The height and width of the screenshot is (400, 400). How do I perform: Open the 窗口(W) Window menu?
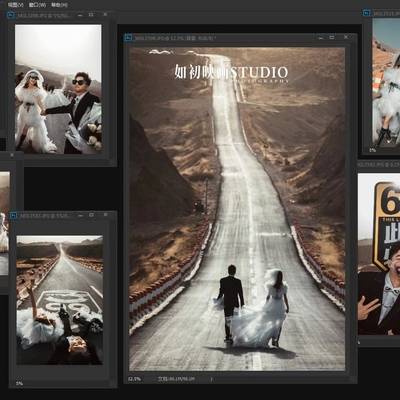pos(37,5)
